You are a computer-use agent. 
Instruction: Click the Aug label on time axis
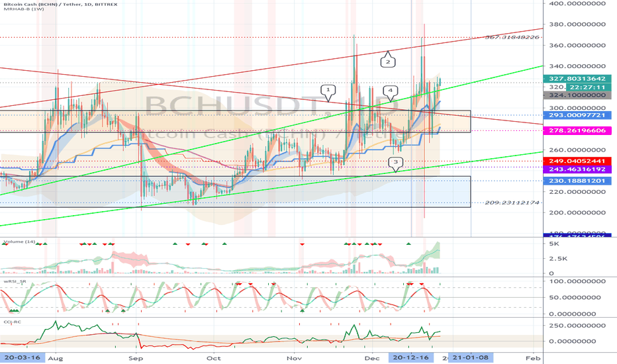point(56,359)
